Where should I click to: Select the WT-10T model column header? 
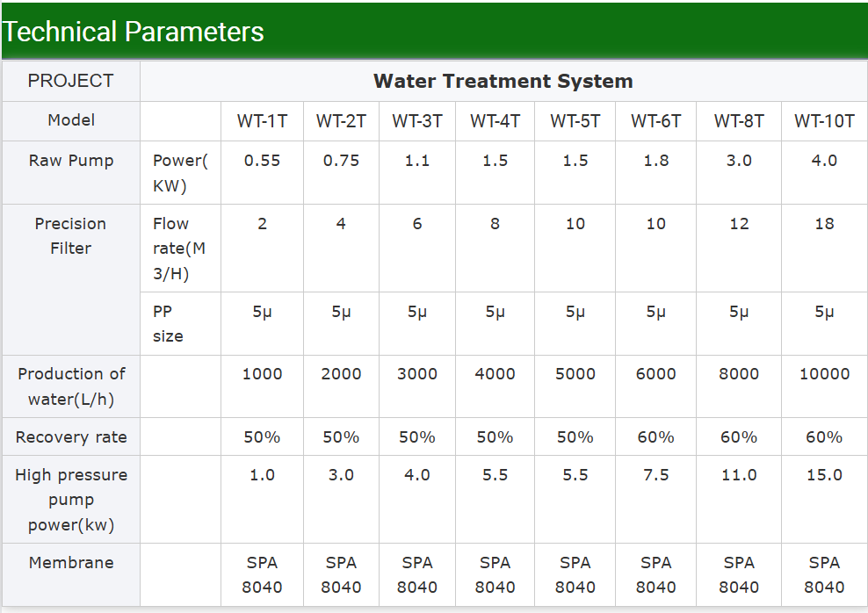(824, 121)
